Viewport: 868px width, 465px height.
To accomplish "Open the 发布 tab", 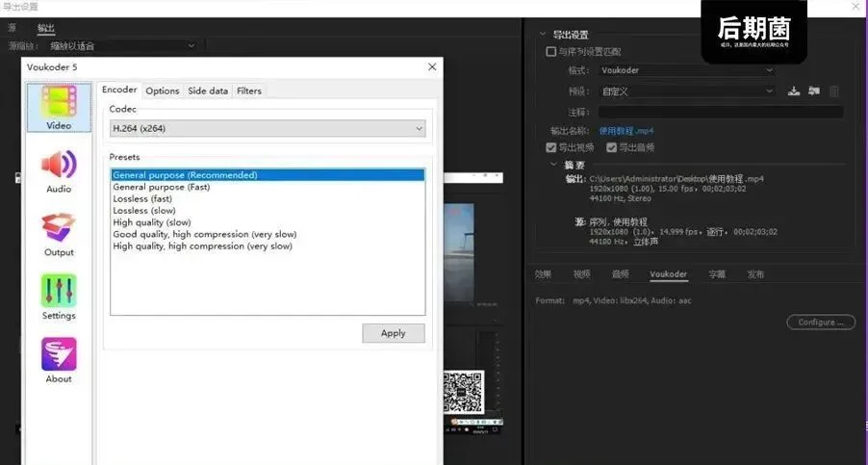I will [755, 274].
